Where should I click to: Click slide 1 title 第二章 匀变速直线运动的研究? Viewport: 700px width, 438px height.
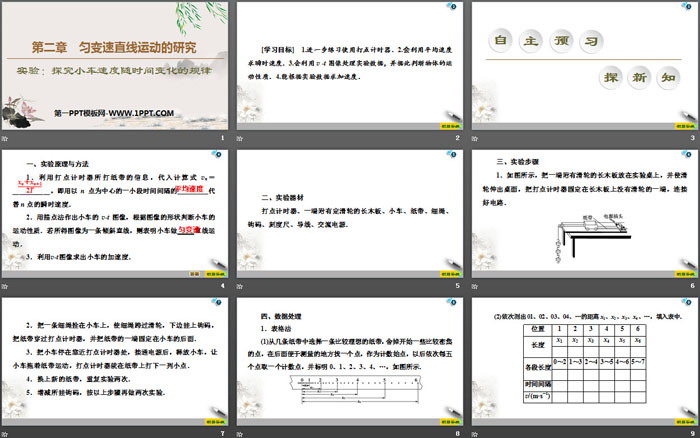click(x=114, y=47)
